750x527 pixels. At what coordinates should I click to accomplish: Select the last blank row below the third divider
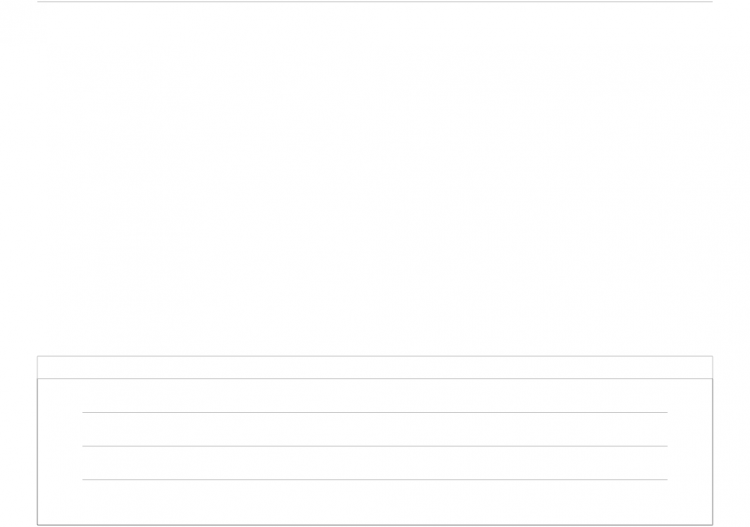point(375,502)
